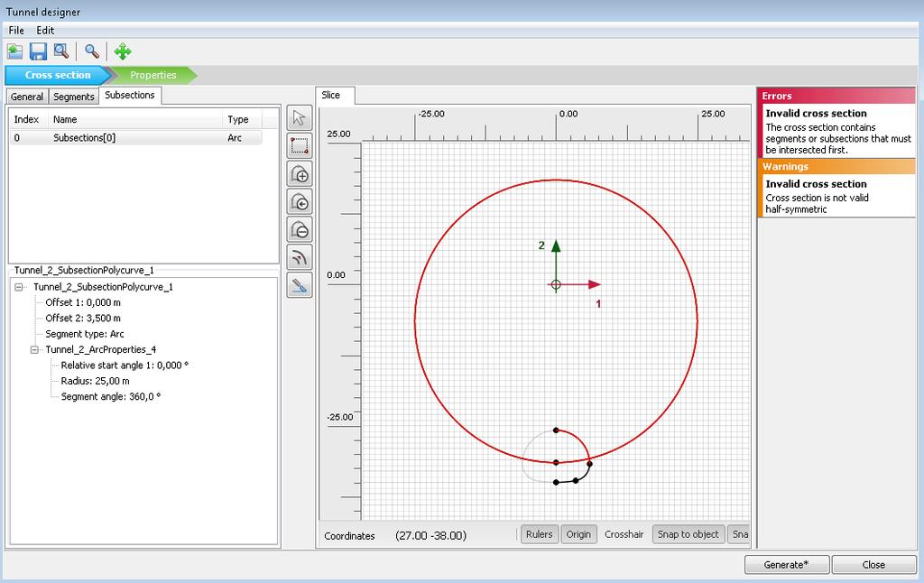Click the zoom-to-area magnifier icon

(x=61, y=51)
